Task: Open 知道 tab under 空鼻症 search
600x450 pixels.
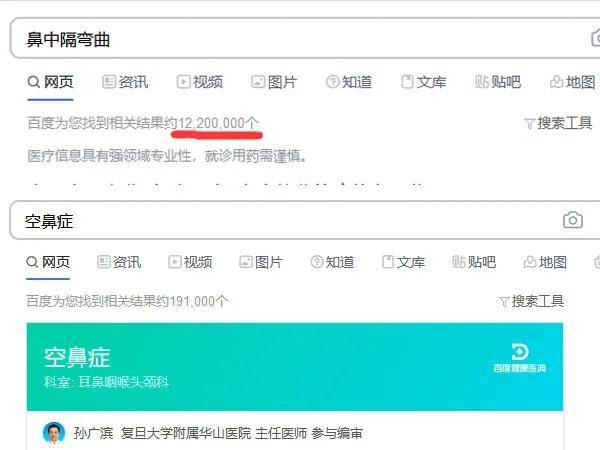Action: coord(332,262)
